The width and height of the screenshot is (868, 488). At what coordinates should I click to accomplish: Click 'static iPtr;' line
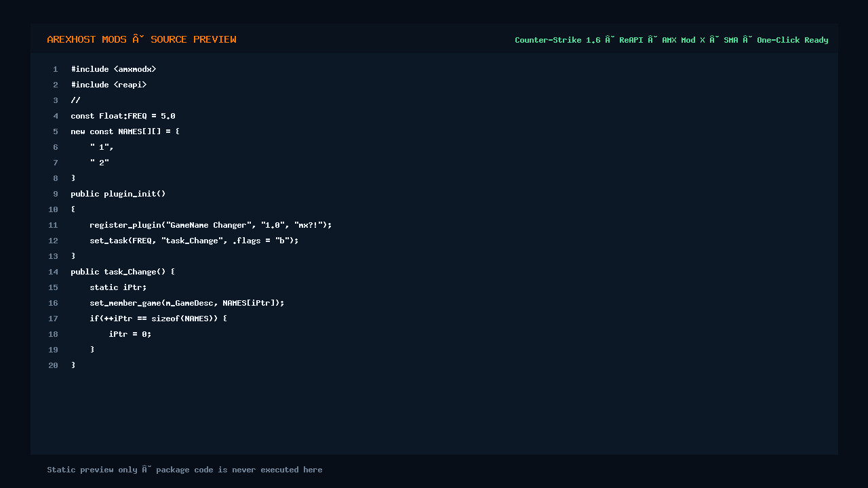118,287
